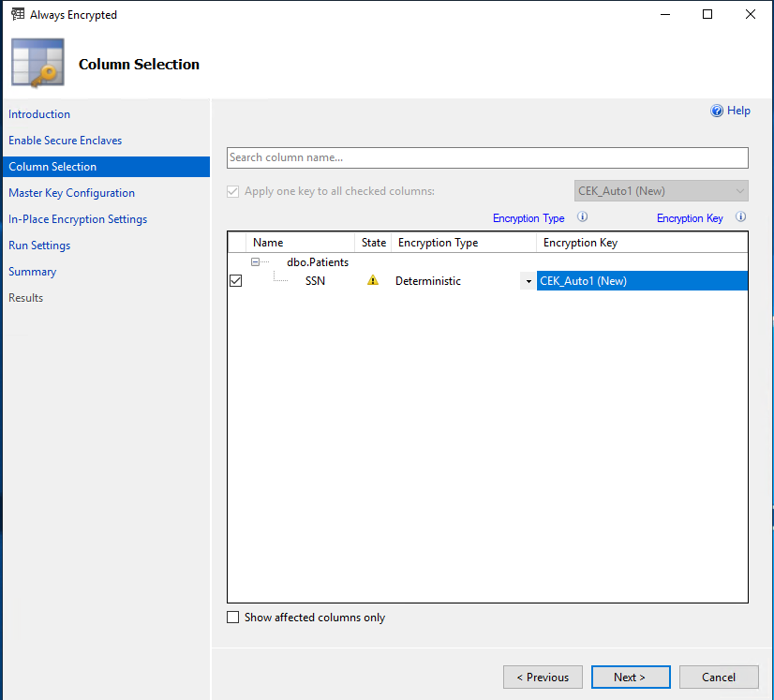Click the Encryption Type info icon
Viewport: 774px width, 700px height.
[583, 216]
